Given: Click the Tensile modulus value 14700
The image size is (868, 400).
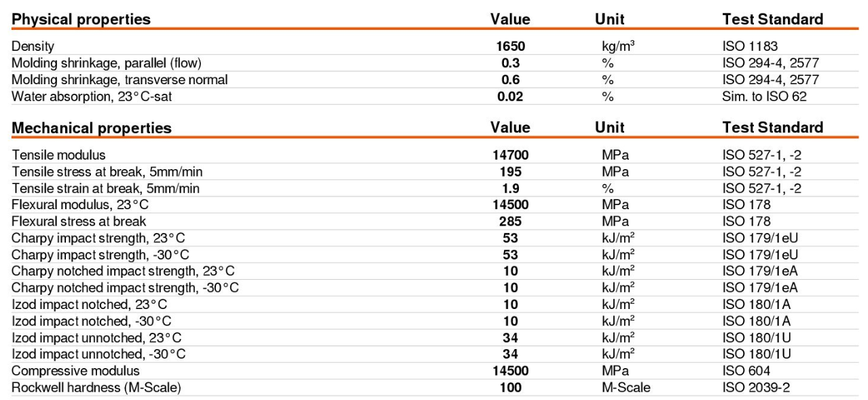Looking at the screenshot, I should coord(511,156).
